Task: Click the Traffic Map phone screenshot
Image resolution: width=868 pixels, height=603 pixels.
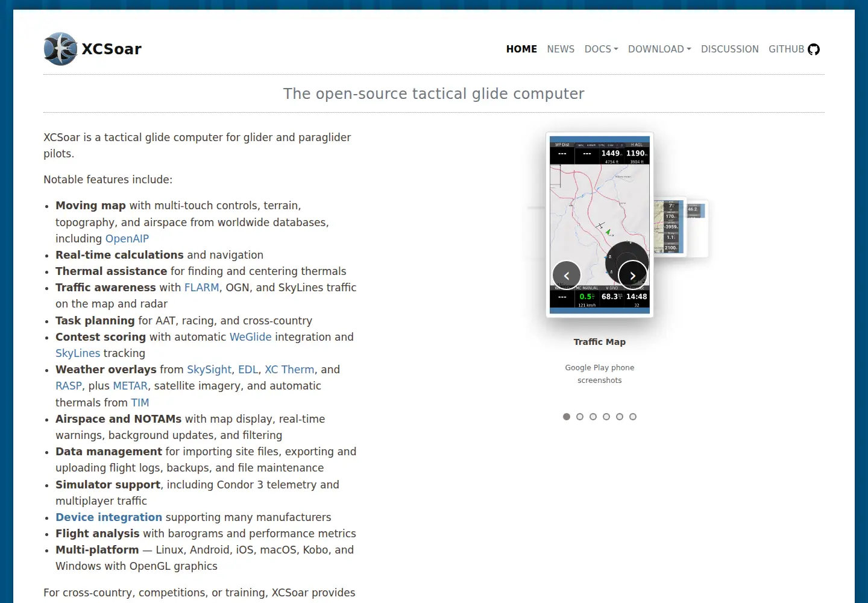Action: coord(600,224)
